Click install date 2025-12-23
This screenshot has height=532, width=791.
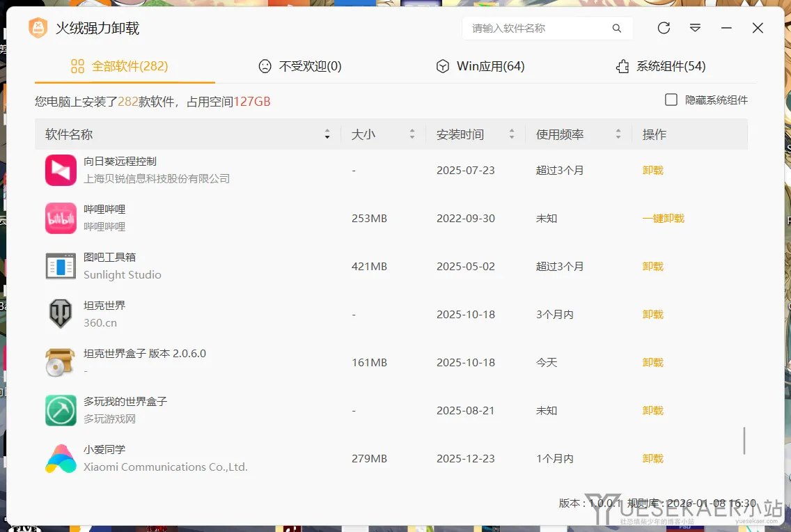466,458
